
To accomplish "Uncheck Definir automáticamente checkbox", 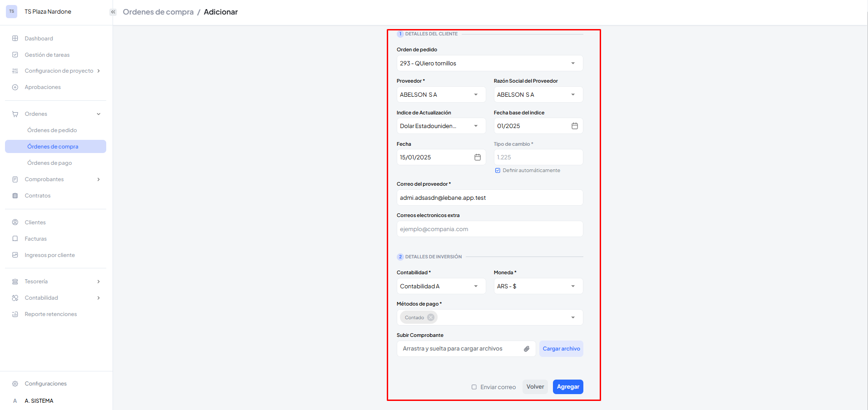I will click(498, 170).
